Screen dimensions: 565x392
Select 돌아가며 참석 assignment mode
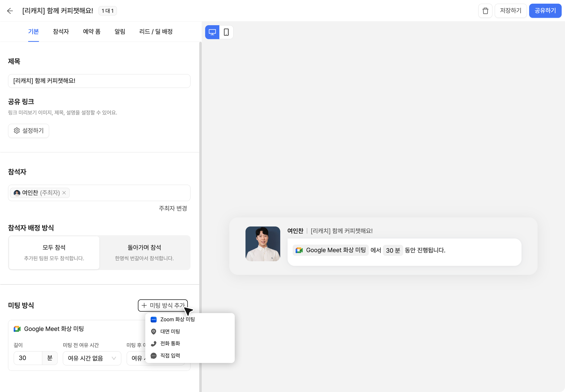tap(144, 252)
